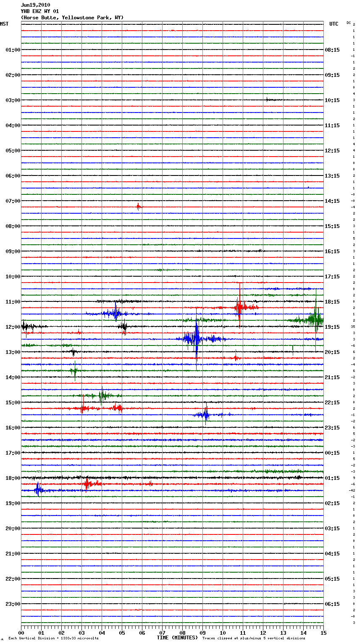Click the '03:15' UTC time label
The height and width of the screenshot is (644, 357).
tap(332, 529)
